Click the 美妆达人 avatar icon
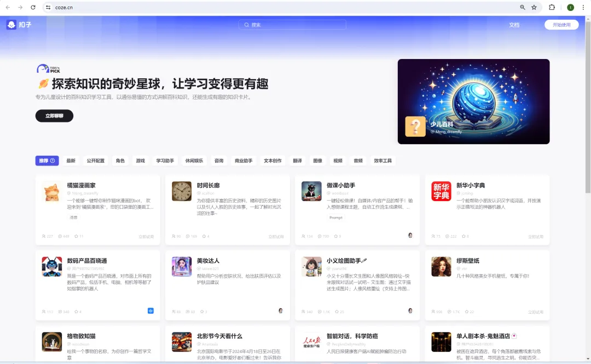The height and width of the screenshot is (364, 591). tap(182, 267)
